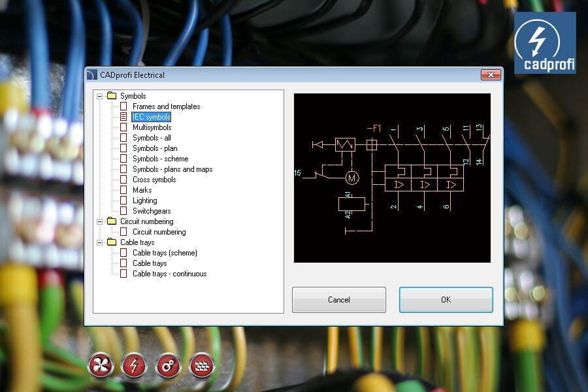Click the cadprofi logo in the corner
Screen dimensions: 588x392
(545, 42)
